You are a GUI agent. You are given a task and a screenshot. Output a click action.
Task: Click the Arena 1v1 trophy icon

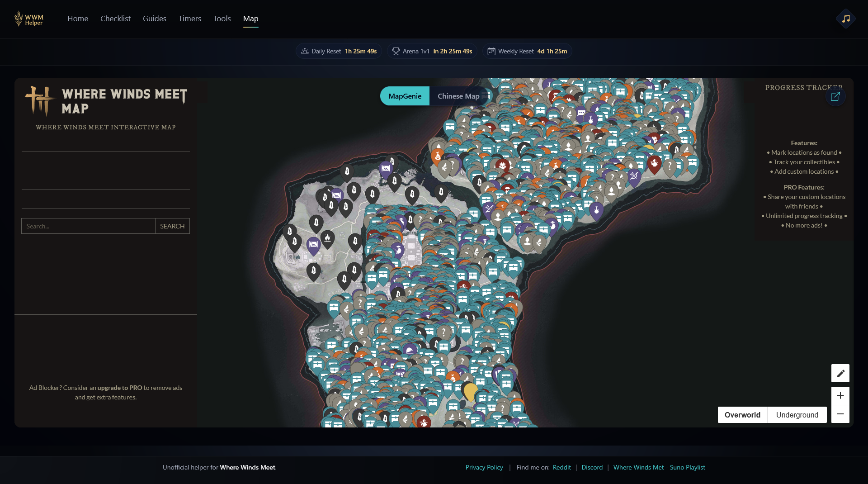click(396, 51)
